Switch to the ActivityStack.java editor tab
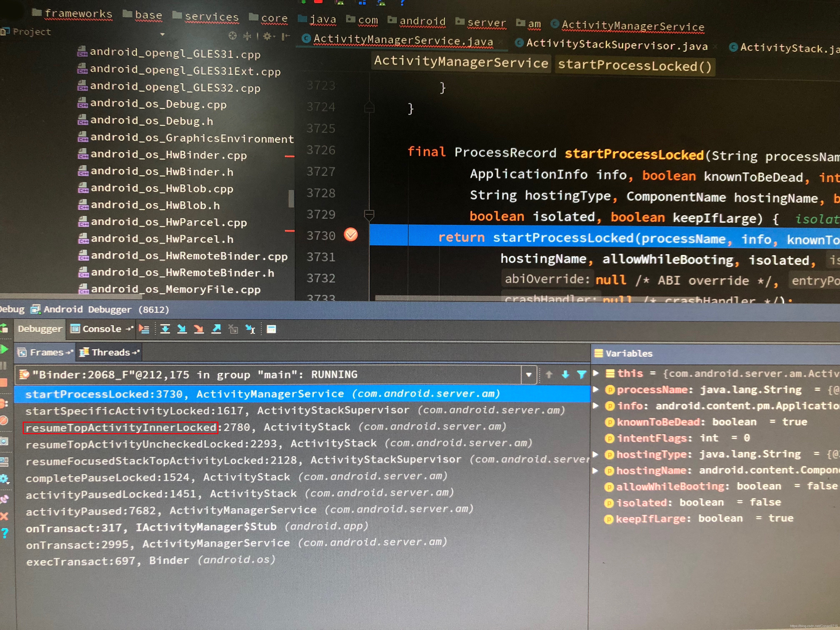Viewport: 840px width, 630px height. (785, 48)
